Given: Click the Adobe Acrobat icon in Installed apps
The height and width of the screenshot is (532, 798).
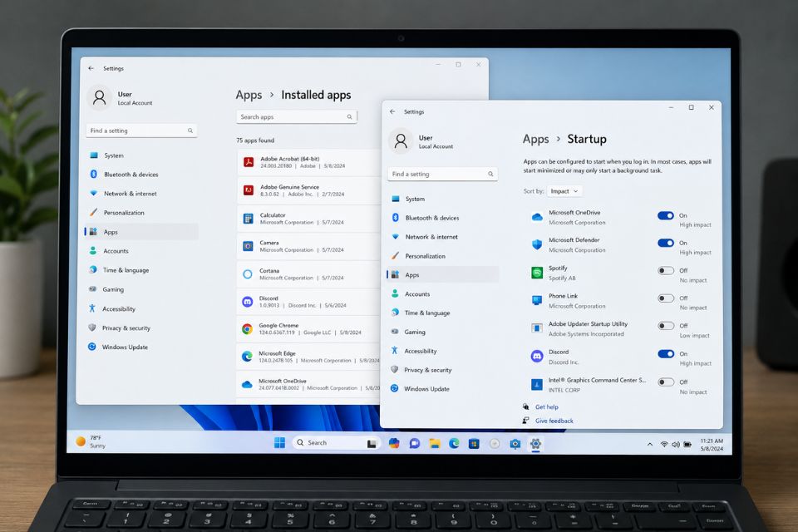Looking at the screenshot, I should tap(249, 162).
